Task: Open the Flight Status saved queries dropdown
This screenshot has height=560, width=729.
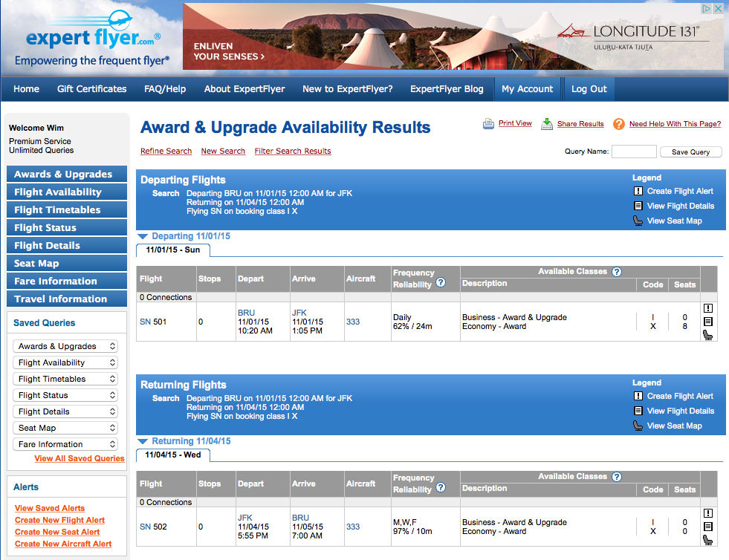Action: (65, 395)
